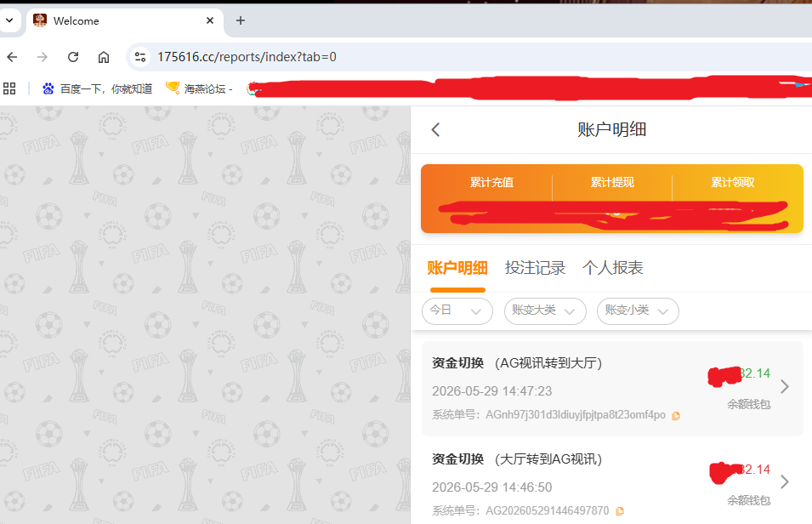
Task: Click the 累计提现 summary label
Action: (612, 182)
